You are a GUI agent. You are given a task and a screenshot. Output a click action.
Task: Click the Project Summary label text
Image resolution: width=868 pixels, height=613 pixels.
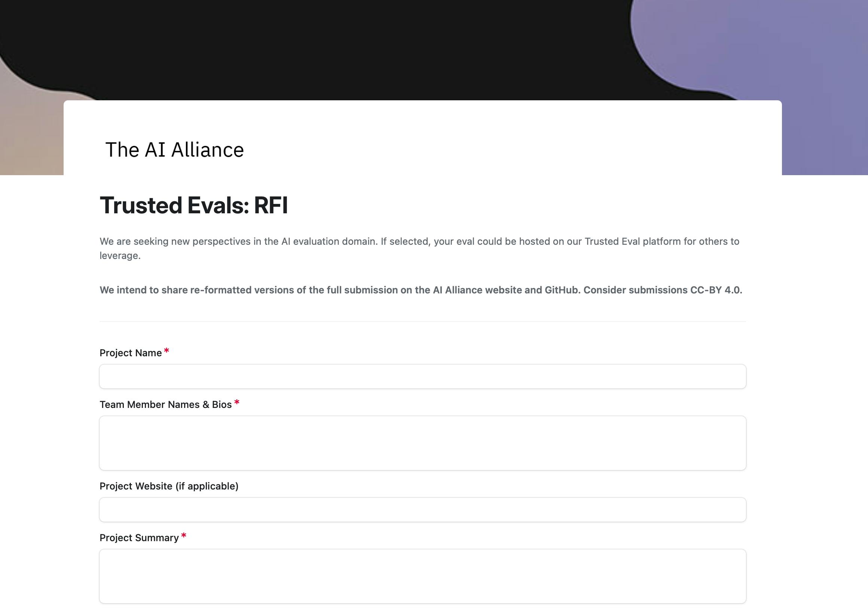pos(139,538)
